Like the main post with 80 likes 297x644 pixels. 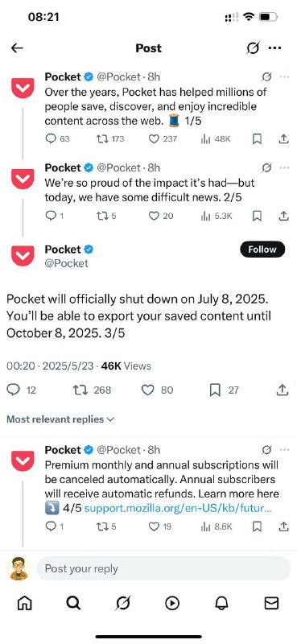coord(147,390)
